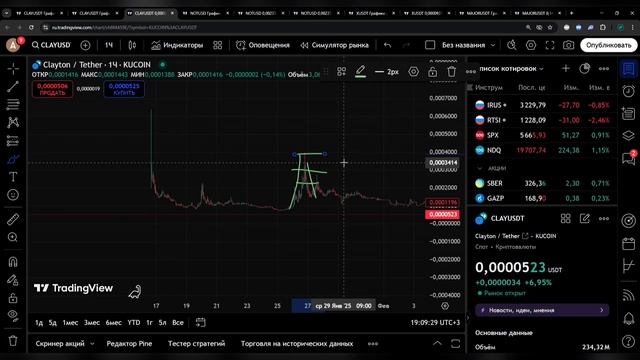Viewport: 640px width, 360px height.
Task: Change the drawing line color pencil
Action: pyautogui.click(x=360, y=72)
